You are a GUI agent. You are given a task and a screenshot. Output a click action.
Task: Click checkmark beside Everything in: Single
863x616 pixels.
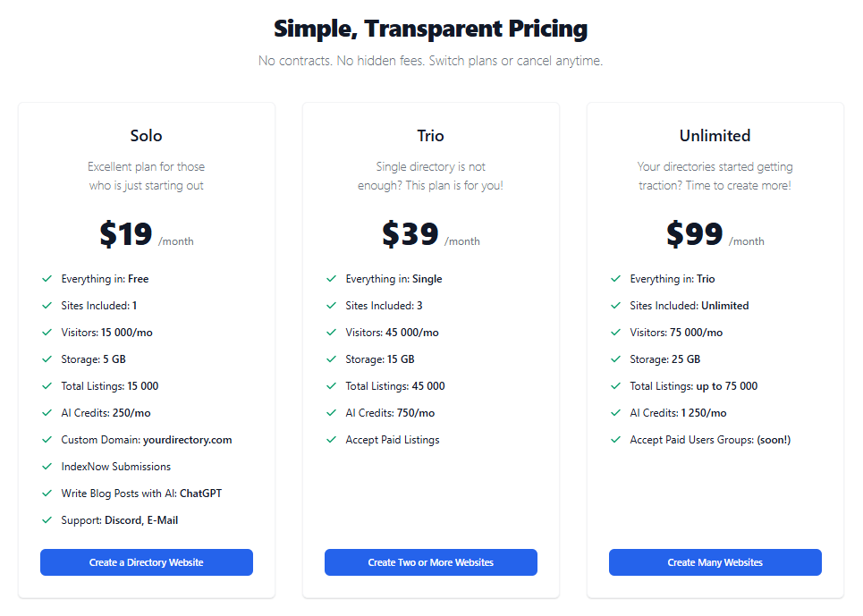click(331, 279)
